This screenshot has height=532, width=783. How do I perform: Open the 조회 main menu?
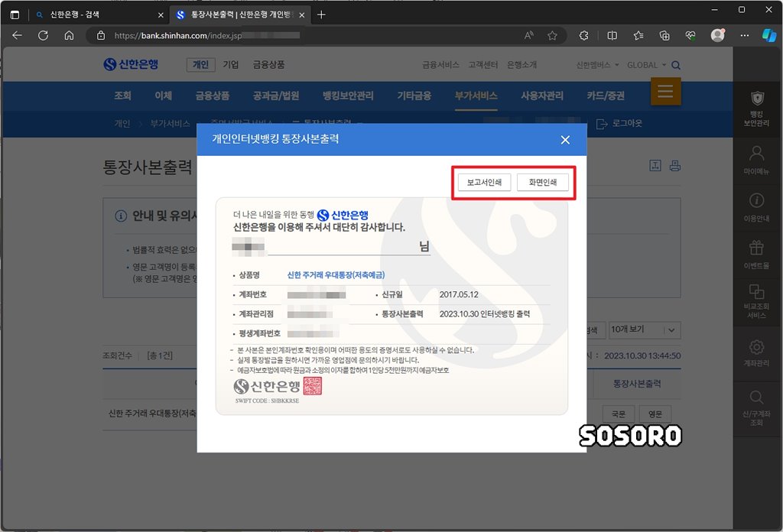[123, 96]
